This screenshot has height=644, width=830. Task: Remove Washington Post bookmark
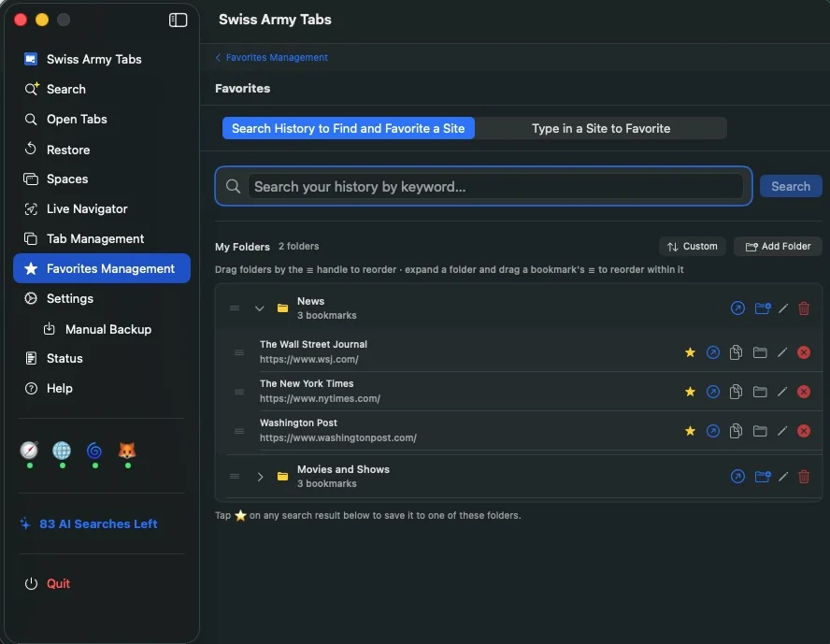click(804, 431)
